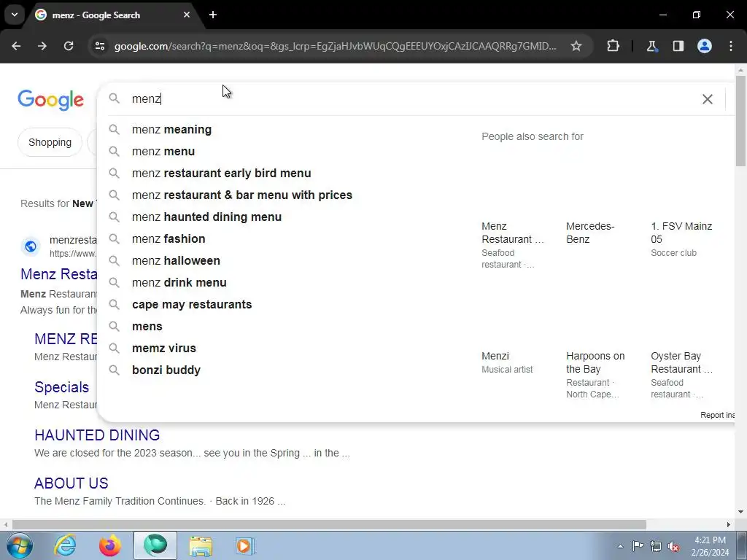
Task: Click menzrestaurant site favicon globe
Action: (31, 246)
